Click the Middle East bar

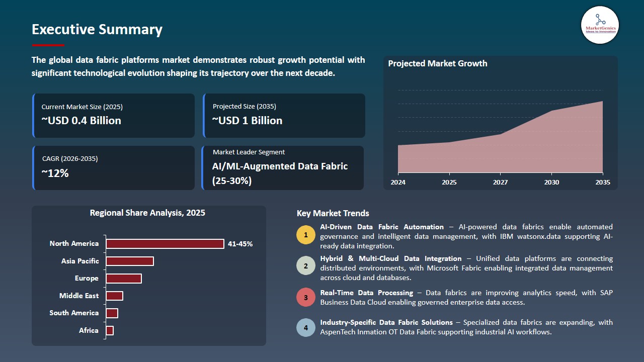[x=114, y=296]
